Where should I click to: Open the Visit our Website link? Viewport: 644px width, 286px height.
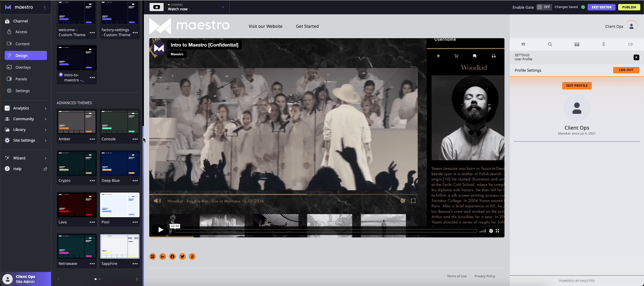click(x=265, y=26)
